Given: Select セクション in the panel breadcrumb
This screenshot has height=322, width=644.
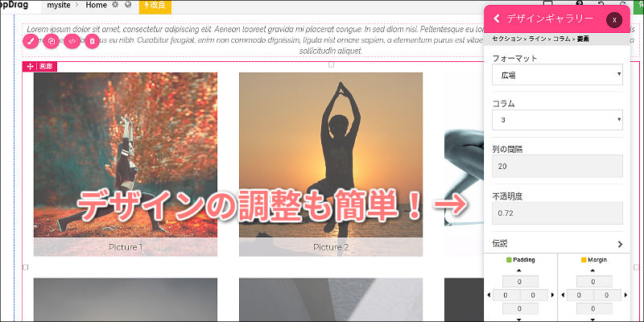Looking at the screenshot, I should coord(506,39).
